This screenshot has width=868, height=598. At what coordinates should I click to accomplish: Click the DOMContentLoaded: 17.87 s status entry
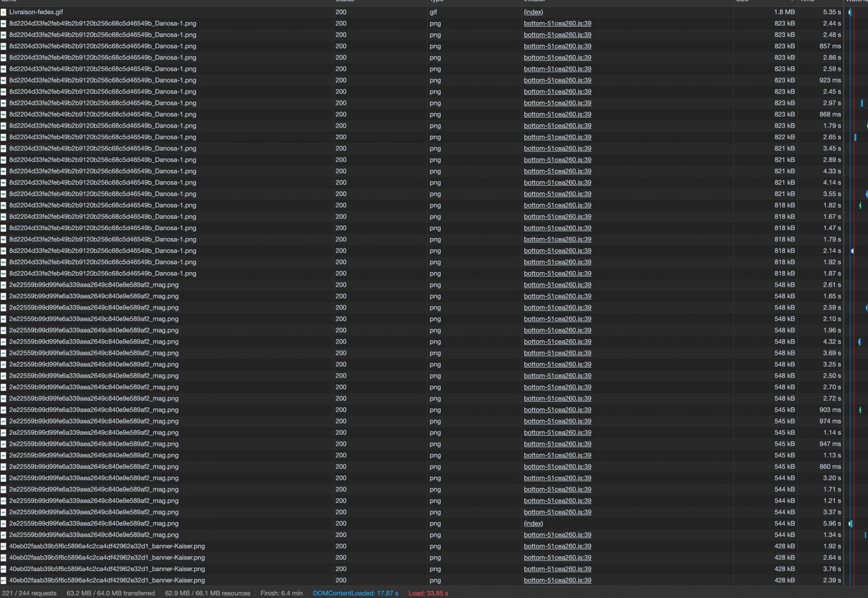[x=356, y=593]
